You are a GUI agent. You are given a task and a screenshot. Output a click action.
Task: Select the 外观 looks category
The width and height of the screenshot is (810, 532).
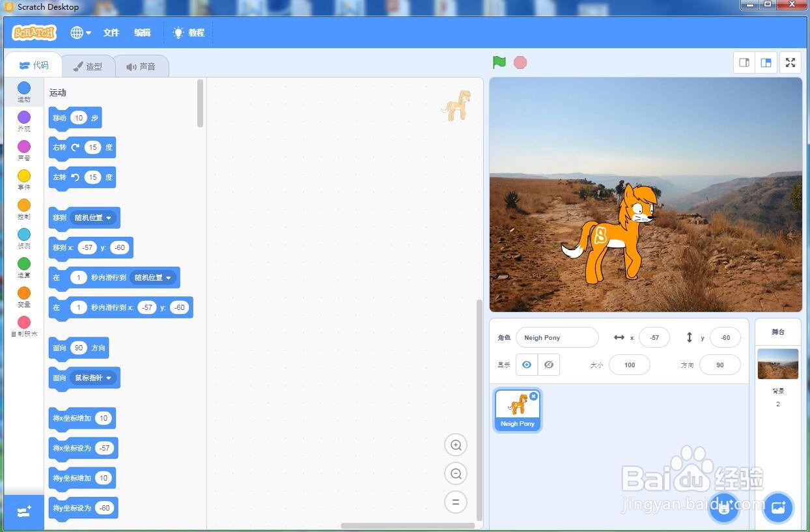click(x=24, y=121)
